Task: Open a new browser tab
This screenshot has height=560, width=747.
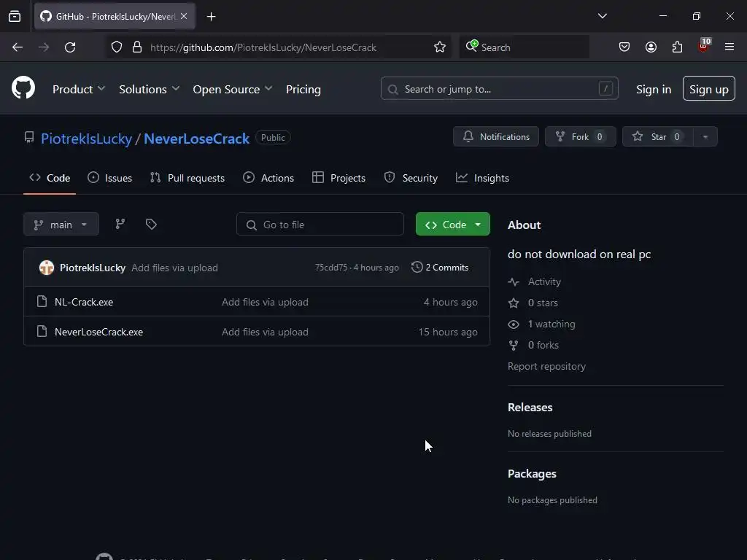Action: pyautogui.click(x=211, y=17)
